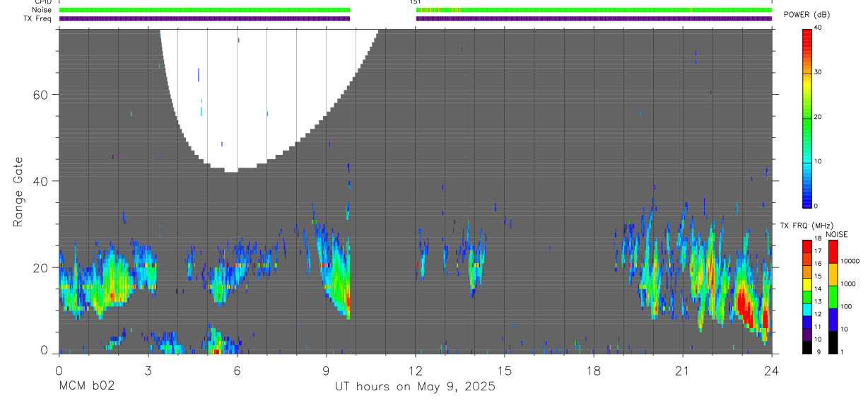Screen dimensions: 868x401
Task: Click the 15 tick on UT hours axis
Action: click(x=504, y=370)
